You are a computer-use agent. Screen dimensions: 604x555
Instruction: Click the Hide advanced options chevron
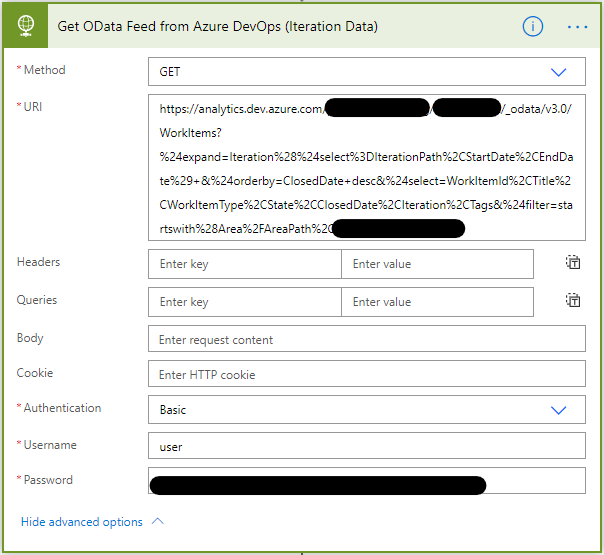click(x=158, y=521)
